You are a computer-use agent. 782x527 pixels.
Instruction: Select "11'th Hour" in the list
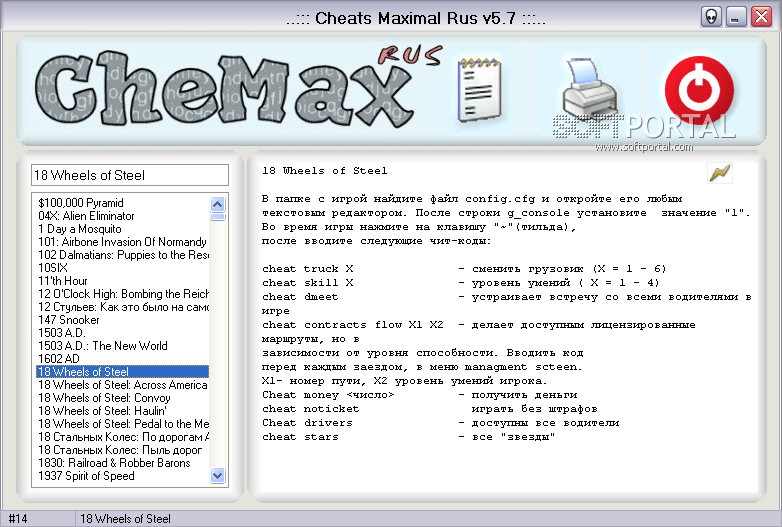[x=123, y=280]
